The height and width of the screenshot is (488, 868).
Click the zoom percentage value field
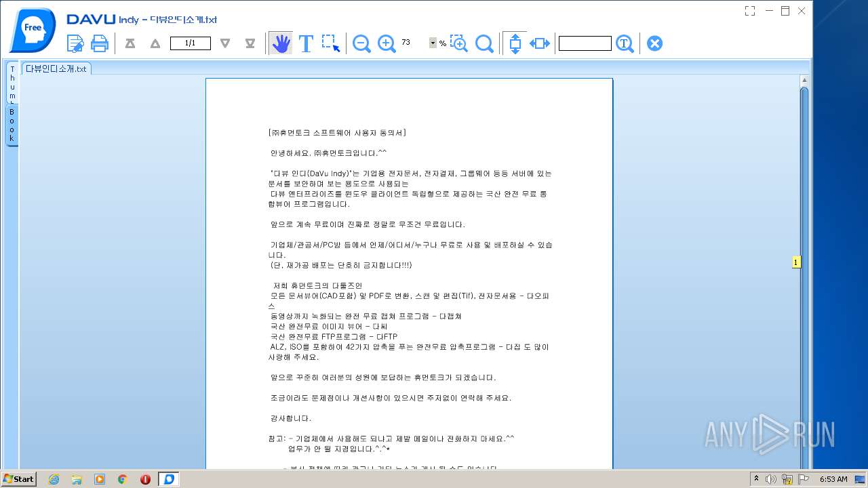[414, 43]
